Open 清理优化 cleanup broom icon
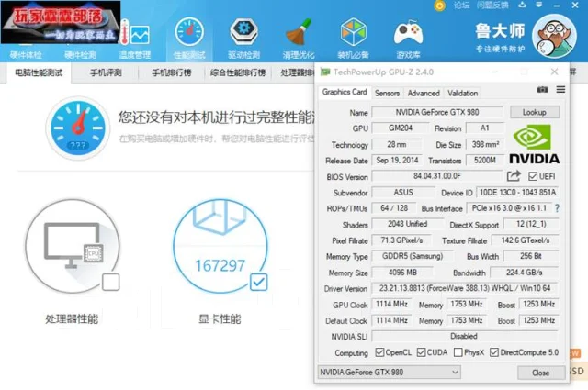Viewport: 588px width, 390px height. point(299,32)
